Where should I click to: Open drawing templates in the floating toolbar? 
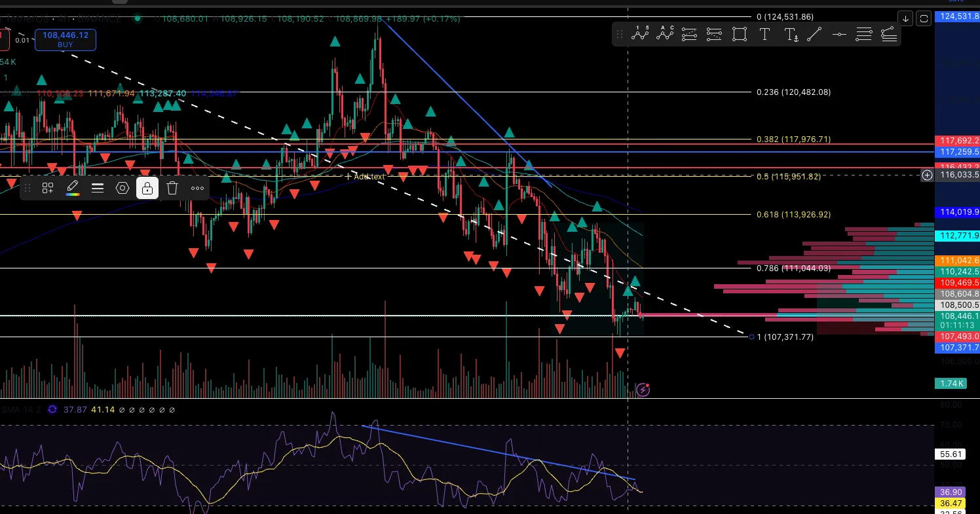click(x=48, y=189)
